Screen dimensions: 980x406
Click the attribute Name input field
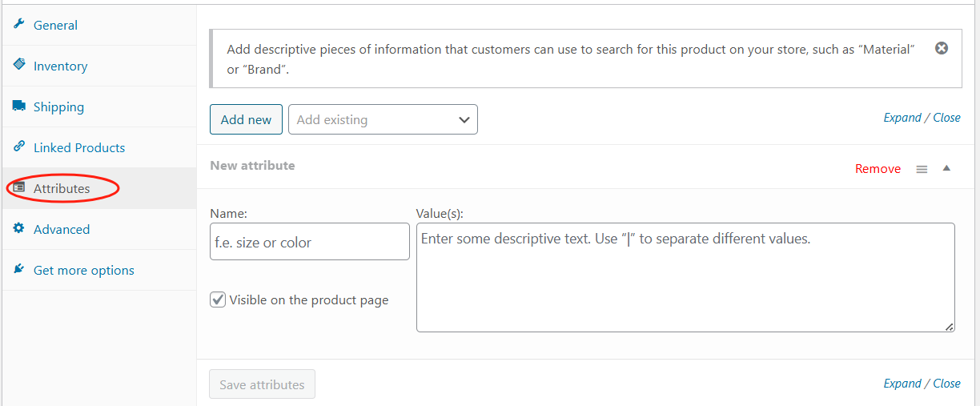click(x=309, y=242)
